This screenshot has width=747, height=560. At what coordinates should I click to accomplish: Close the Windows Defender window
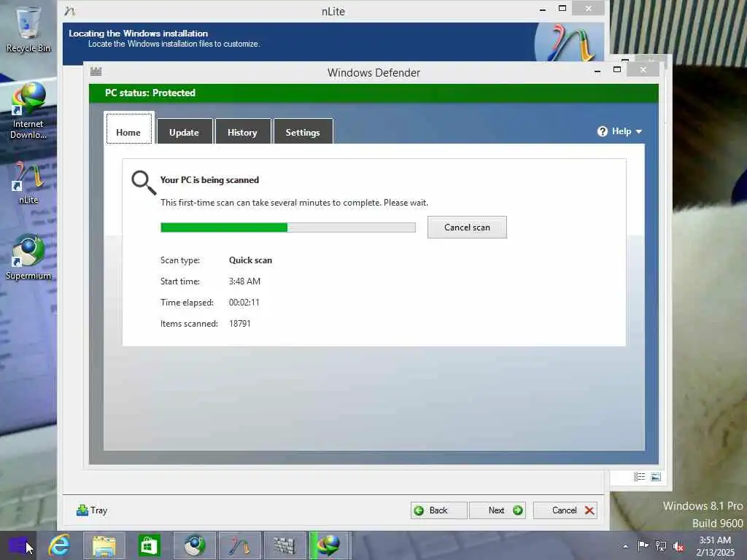click(643, 70)
